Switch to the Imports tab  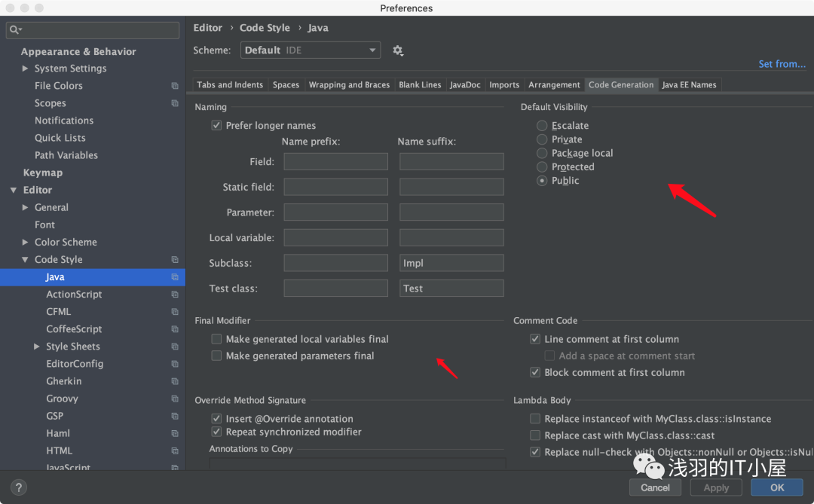[x=504, y=84]
